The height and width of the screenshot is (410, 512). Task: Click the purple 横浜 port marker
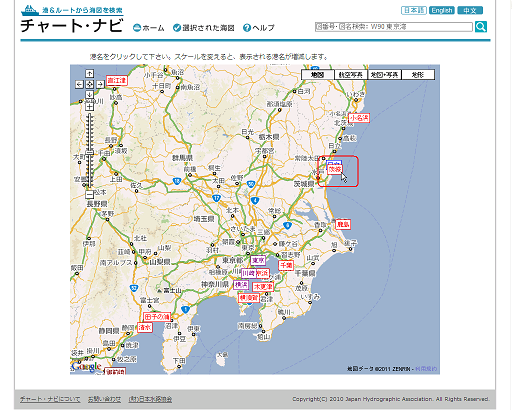(x=241, y=285)
